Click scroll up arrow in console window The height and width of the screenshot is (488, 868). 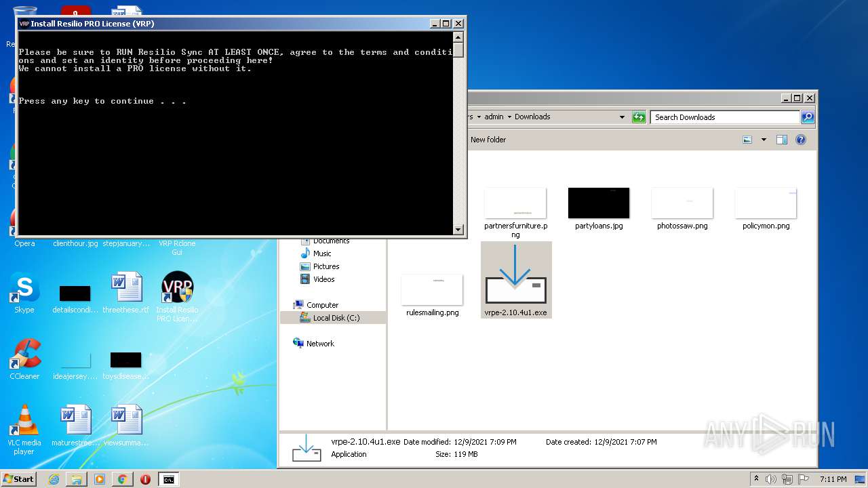pos(458,37)
